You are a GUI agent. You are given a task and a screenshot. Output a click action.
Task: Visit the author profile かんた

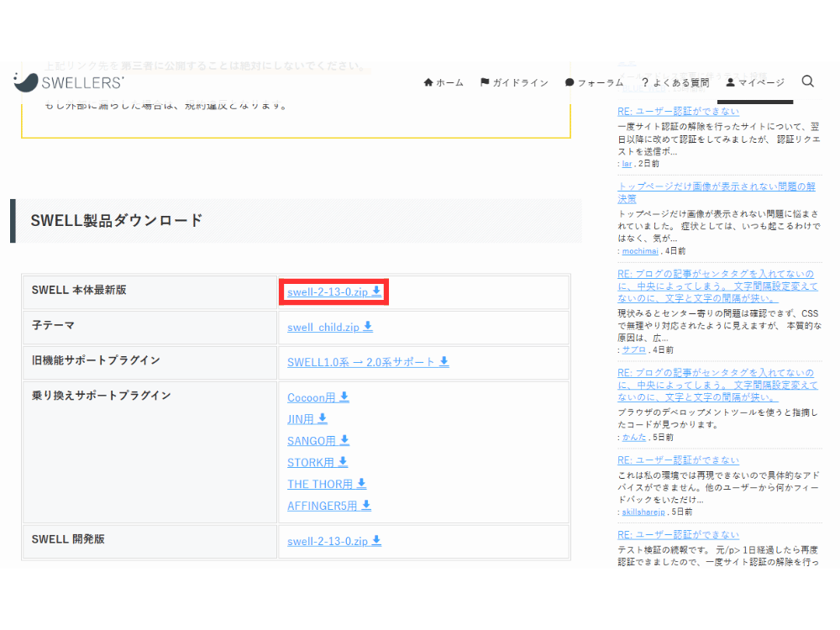633,437
